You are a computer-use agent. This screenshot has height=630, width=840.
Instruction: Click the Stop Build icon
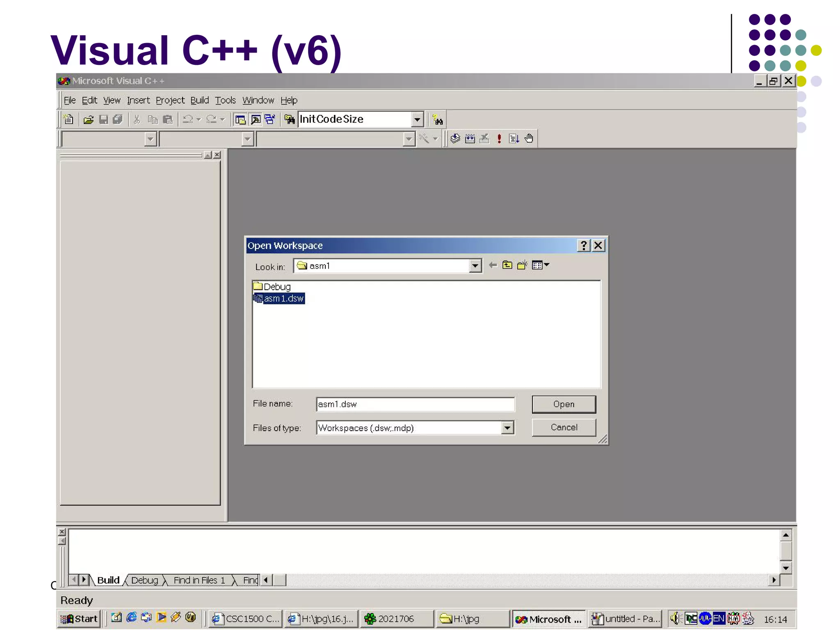[484, 138]
